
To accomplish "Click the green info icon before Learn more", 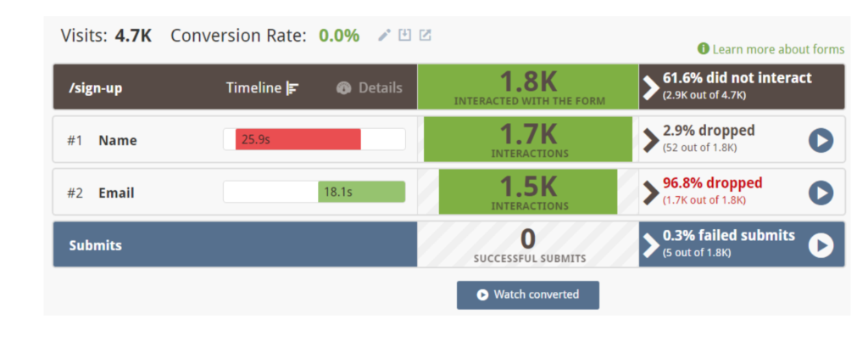I will coord(704,48).
